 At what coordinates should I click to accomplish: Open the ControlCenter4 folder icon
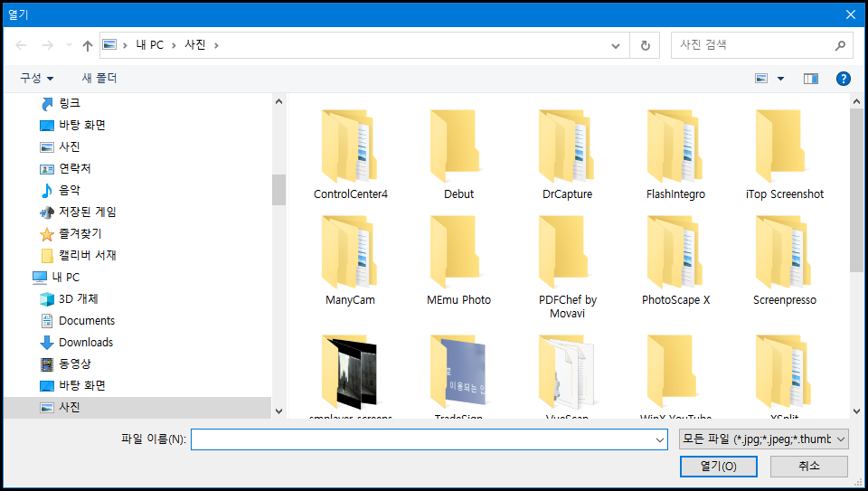[x=350, y=146]
